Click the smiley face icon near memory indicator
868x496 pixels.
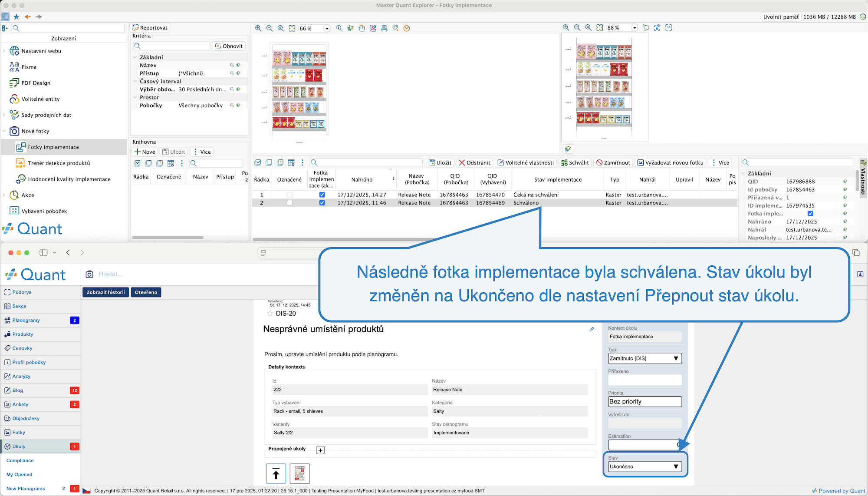863,17
